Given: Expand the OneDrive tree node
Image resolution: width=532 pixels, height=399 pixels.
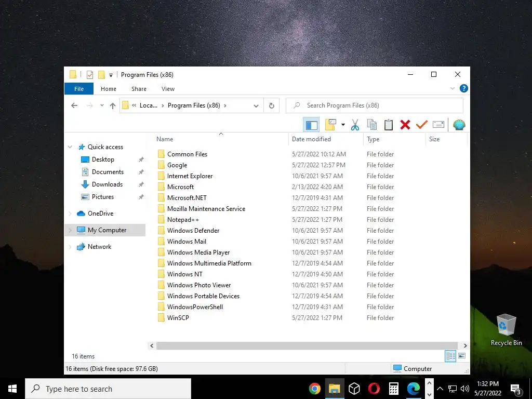Looking at the screenshot, I should coord(70,214).
